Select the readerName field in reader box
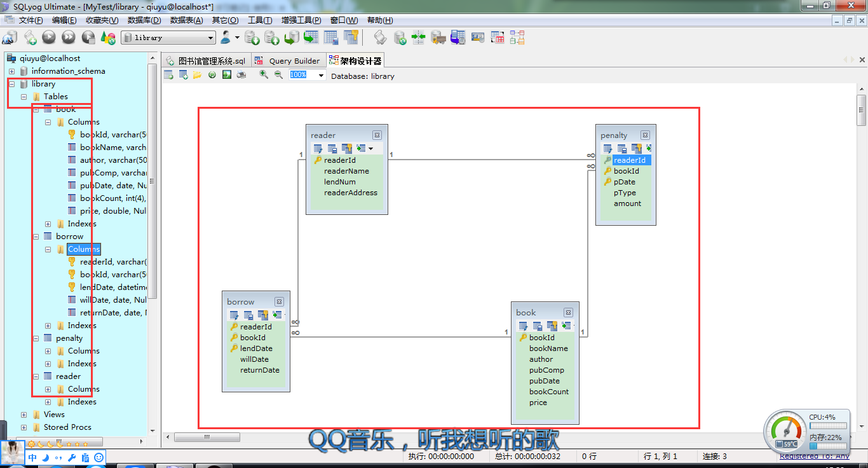The width and height of the screenshot is (868, 468). coord(346,171)
